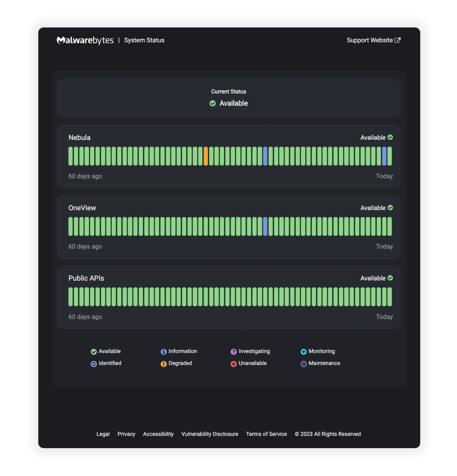Open the Vulnerability Disclosure link
457x476 pixels.
tap(210, 434)
